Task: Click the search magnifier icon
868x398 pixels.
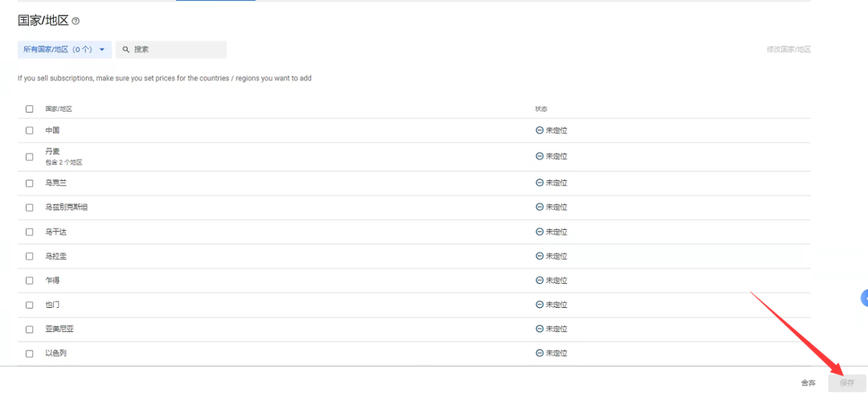Action: 125,49
